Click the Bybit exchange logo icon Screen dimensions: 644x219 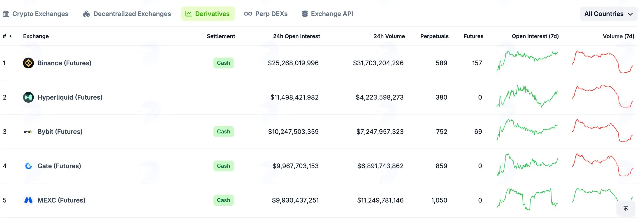(28, 132)
